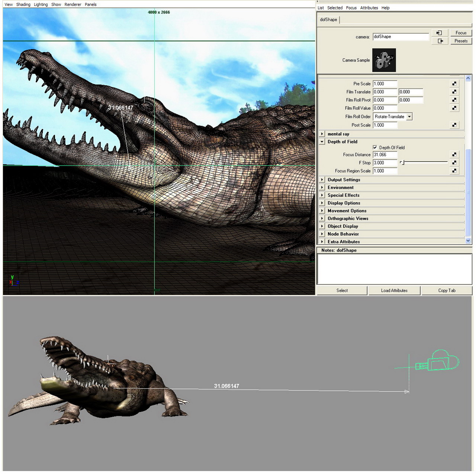Screen dimensions: 476x474
Task: Click map button next to Focus Distance
Action: point(454,155)
